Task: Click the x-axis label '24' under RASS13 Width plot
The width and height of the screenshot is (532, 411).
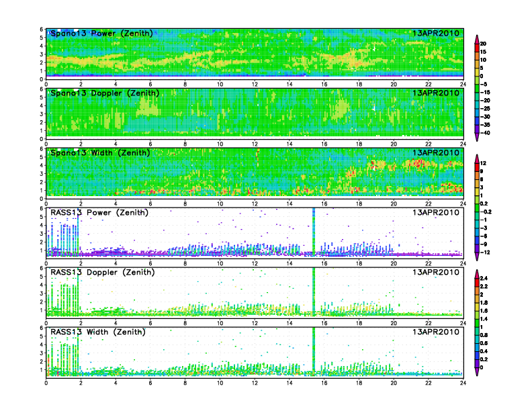Action: (463, 383)
